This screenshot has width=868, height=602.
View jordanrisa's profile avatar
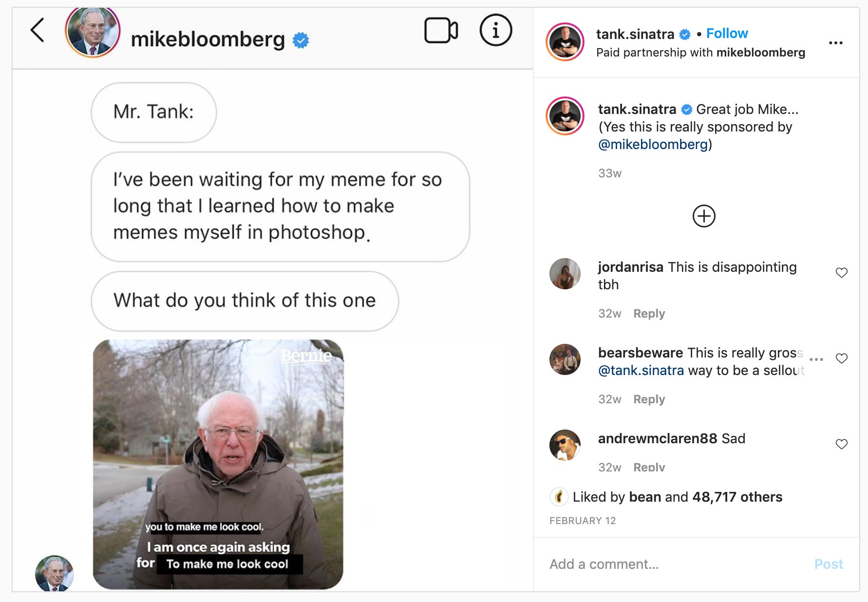564,274
